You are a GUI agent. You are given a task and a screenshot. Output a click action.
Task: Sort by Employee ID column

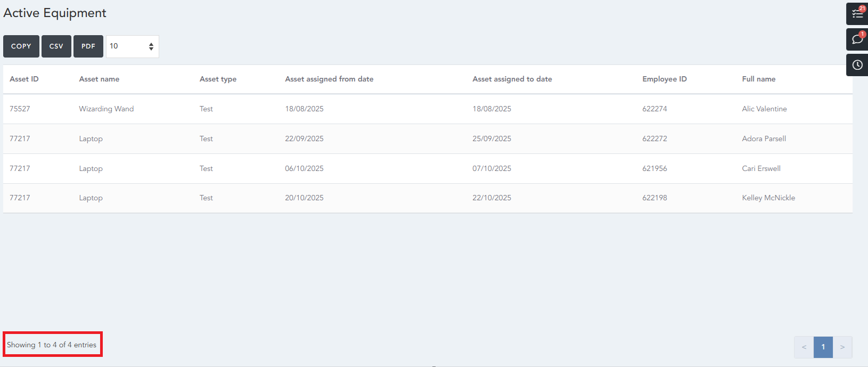coord(664,79)
